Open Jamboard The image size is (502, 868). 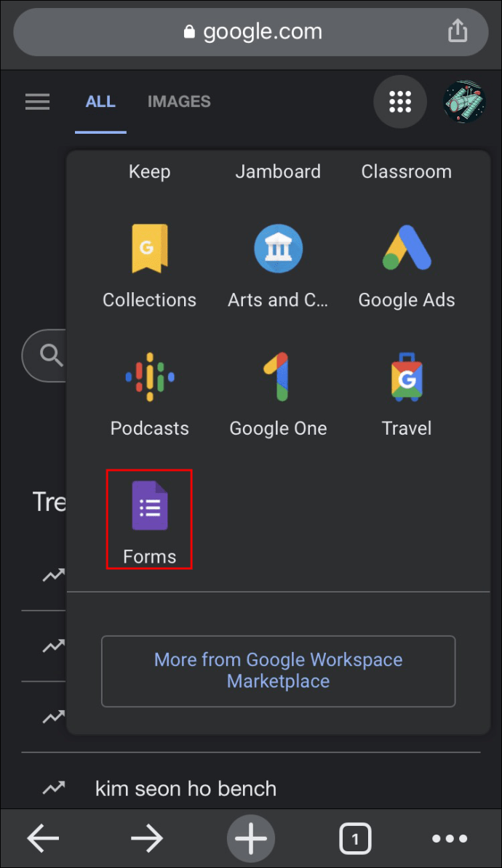(x=278, y=172)
